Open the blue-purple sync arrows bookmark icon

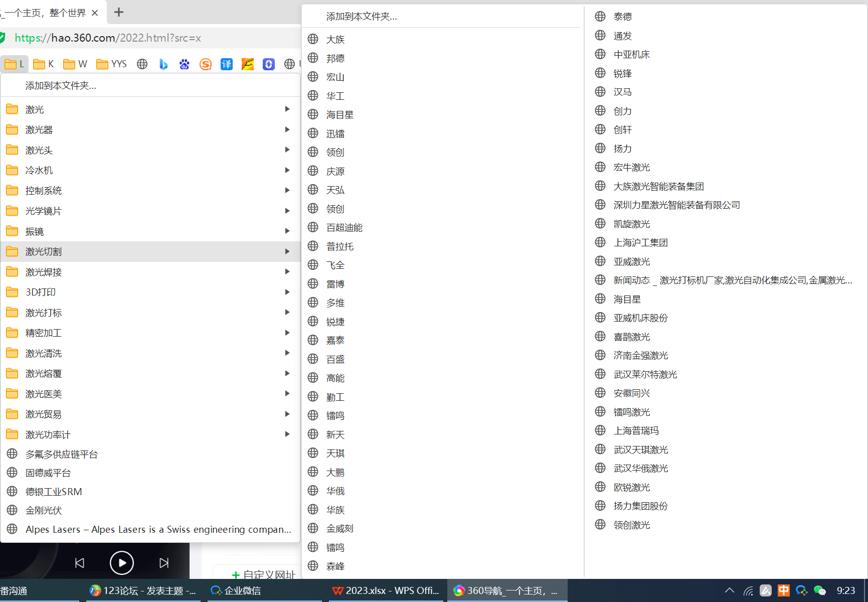(269, 64)
